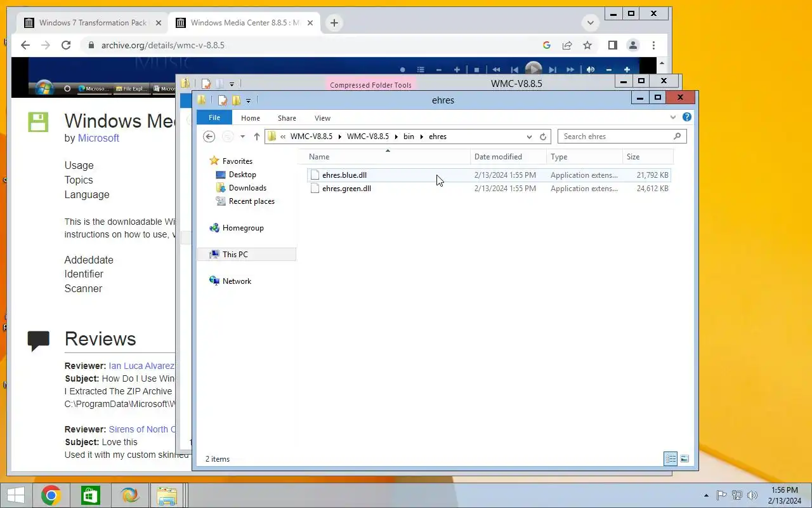Viewport: 812px width, 508px height.
Task: Click ehres.blue.dll file icon
Action: pos(315,175)
